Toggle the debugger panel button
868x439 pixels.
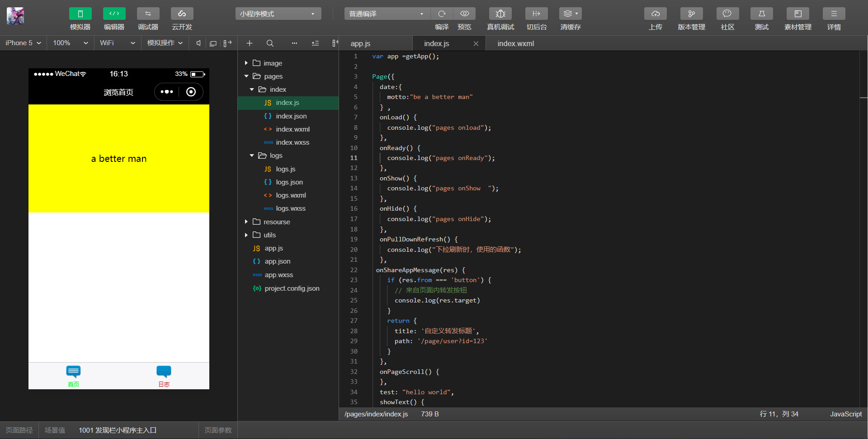click(148, 14)
